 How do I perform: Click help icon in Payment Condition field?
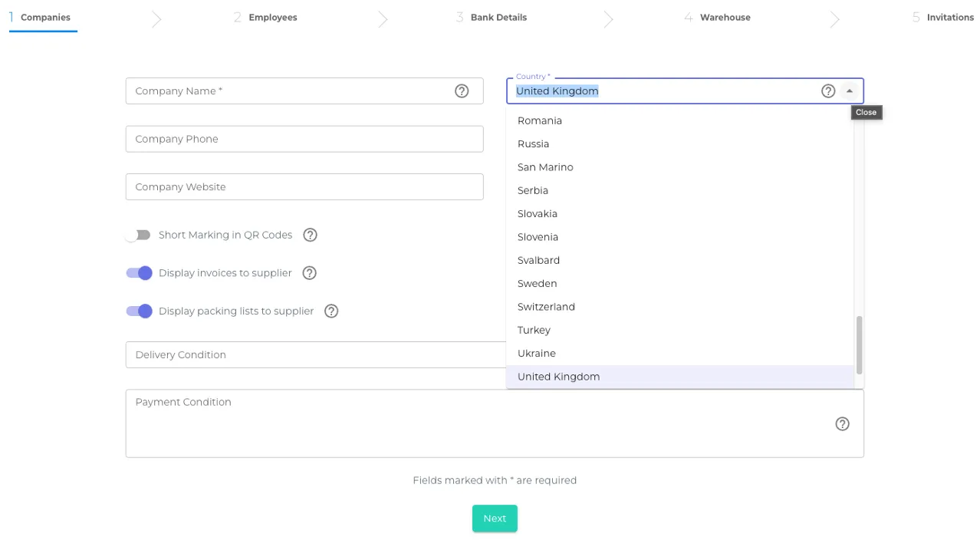click(x=842, y=424)
